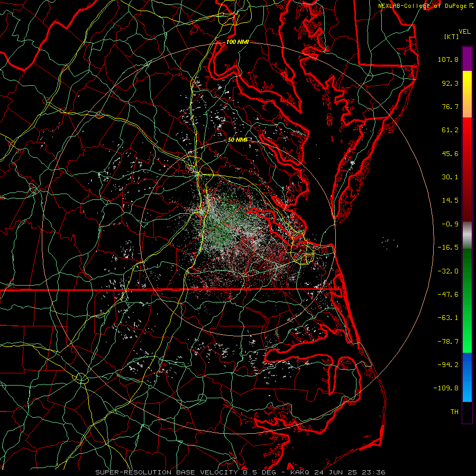
Task: Click the 50 NMI range ring label
Action: (237, 140)
